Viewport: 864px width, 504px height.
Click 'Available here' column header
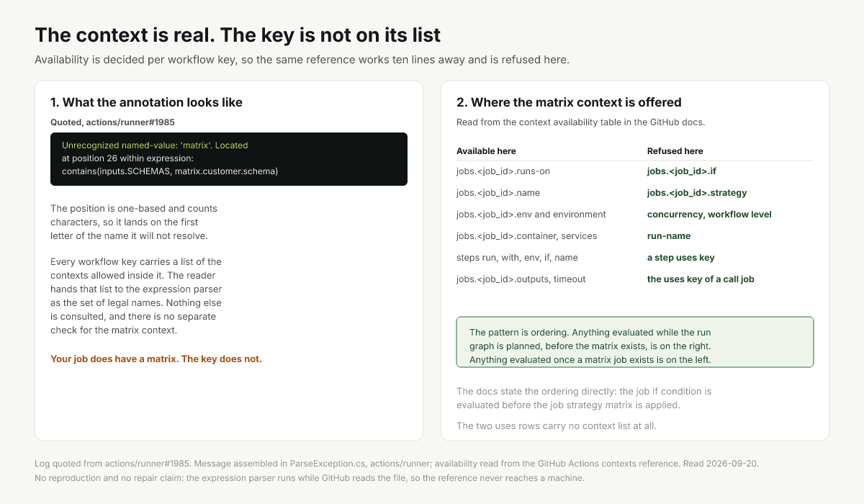pyautogui.click(x=486, y=151)
